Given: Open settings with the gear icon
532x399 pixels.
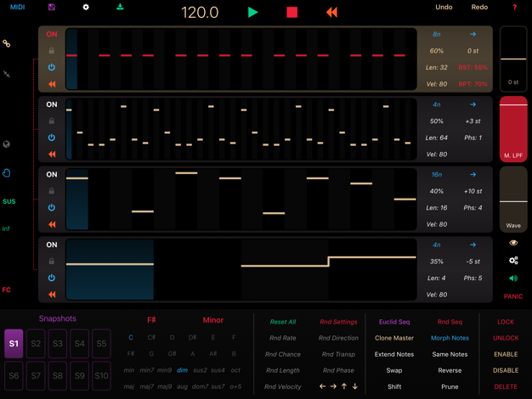Looking at the screenshot, I should pos(86,8).
